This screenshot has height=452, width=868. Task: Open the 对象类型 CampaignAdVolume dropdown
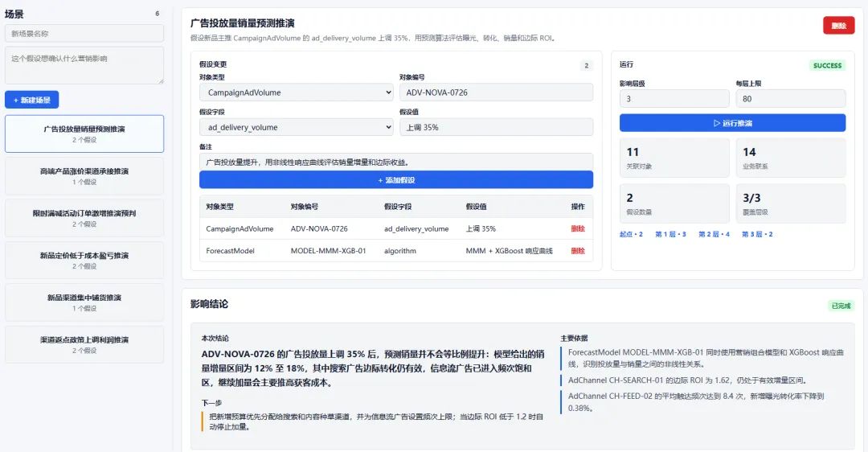tap(296, 92)
